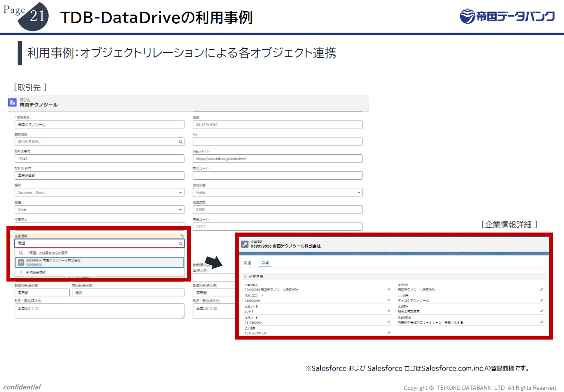
Task: Click the 納入先 prefecture field showing 東京都
Action: 214,293
